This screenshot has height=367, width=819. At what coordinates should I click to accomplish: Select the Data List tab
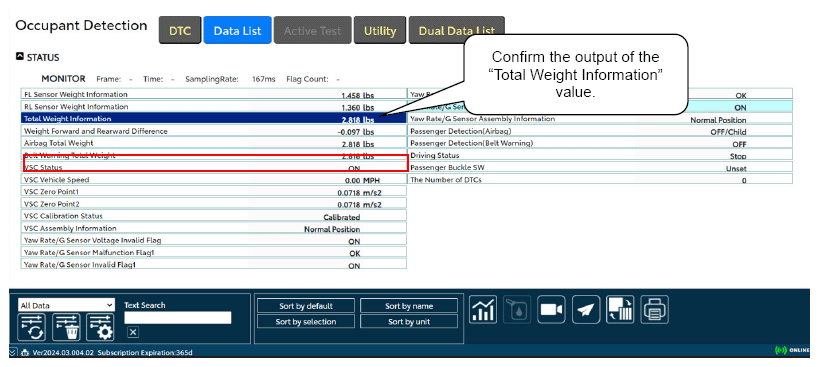tap(238, 30)
